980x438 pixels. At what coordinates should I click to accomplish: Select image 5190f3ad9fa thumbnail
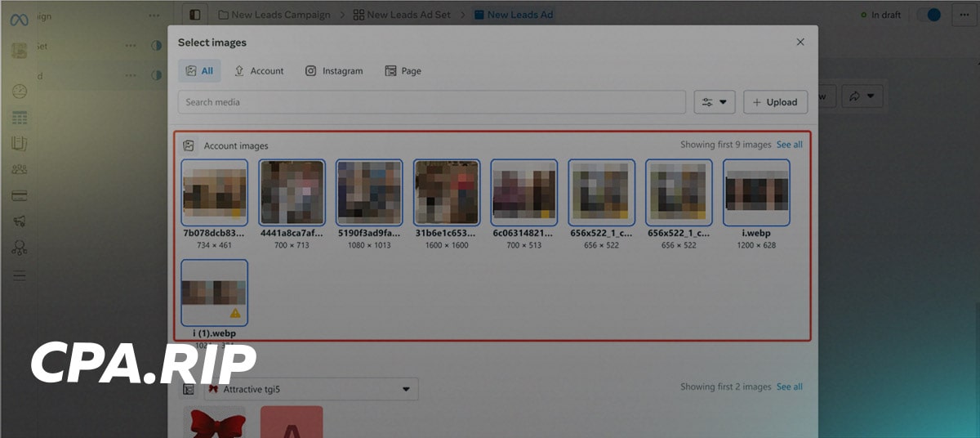pyautogui.click(x=369, y=192)
